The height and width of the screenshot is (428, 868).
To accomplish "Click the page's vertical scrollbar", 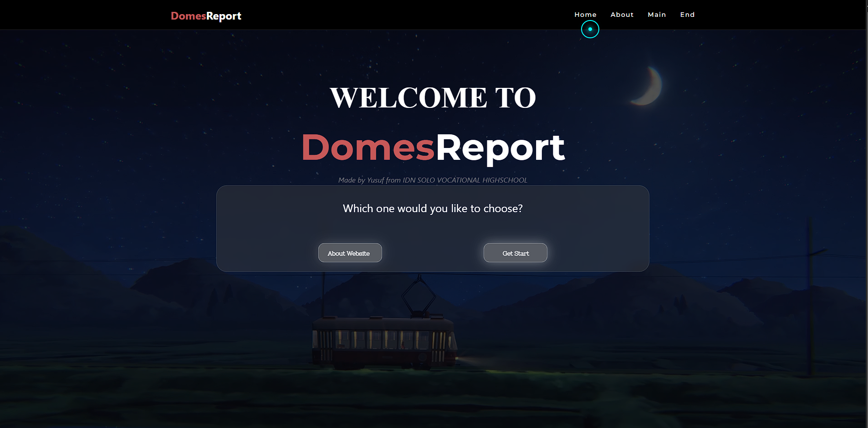I will pos(866,214).
